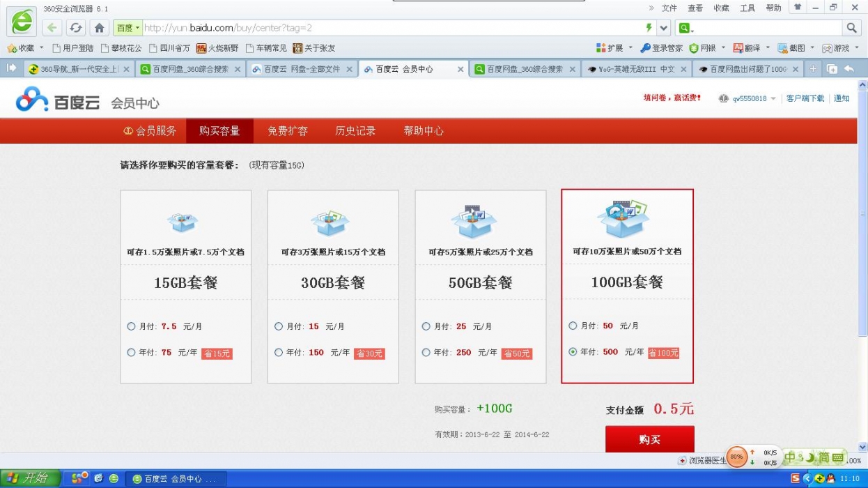Open the 文件 menu
Viewport: 868px width, 488px height.
[669, 8]
